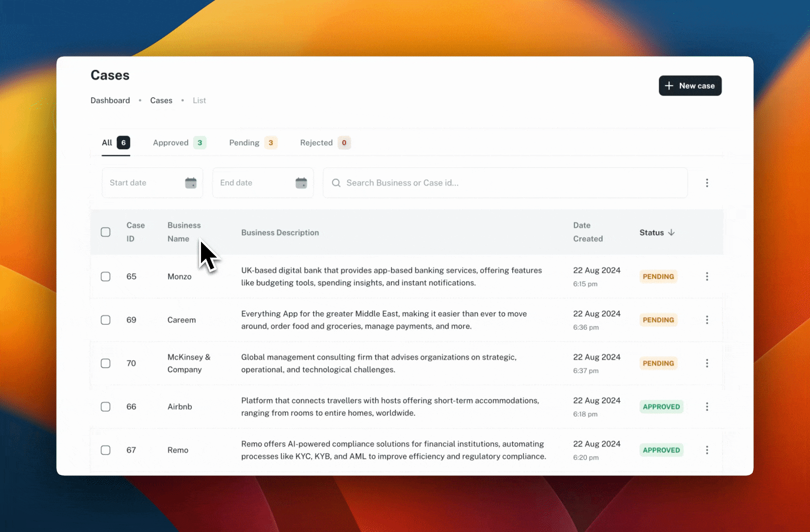
Task: Focus the Start date field
Action: click(152, 183)
